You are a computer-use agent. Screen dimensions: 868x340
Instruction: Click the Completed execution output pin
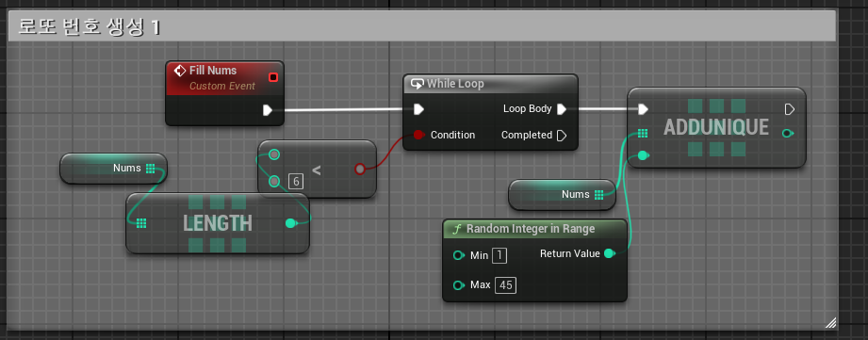[562, 135]
